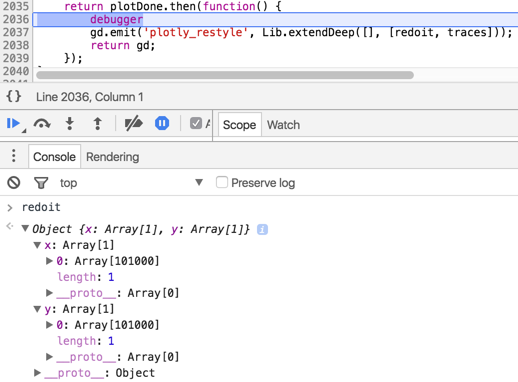This screenshot has width=518, height=382.
Task: Switch to the Watch tab
Action: click(283, 125)
